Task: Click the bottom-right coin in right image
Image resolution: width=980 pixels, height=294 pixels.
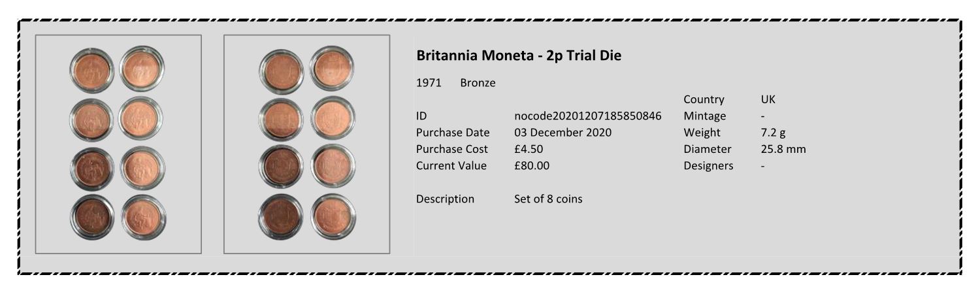Action: point(333,217)
